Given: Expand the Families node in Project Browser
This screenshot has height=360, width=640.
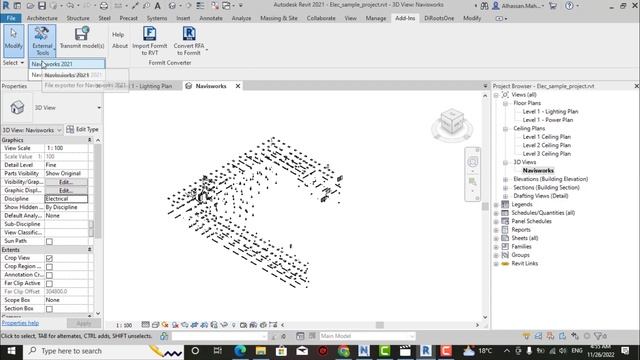Looking at the screenshot, I should 496,247.
